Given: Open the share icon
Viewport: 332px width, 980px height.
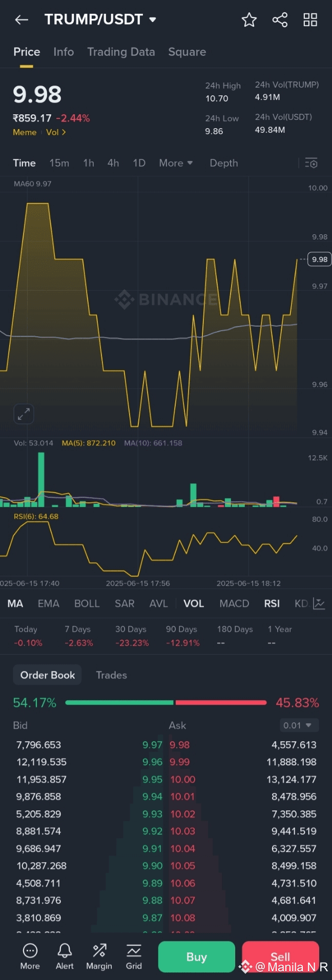Looking at the screenshot, I should (x=280, y=20).
